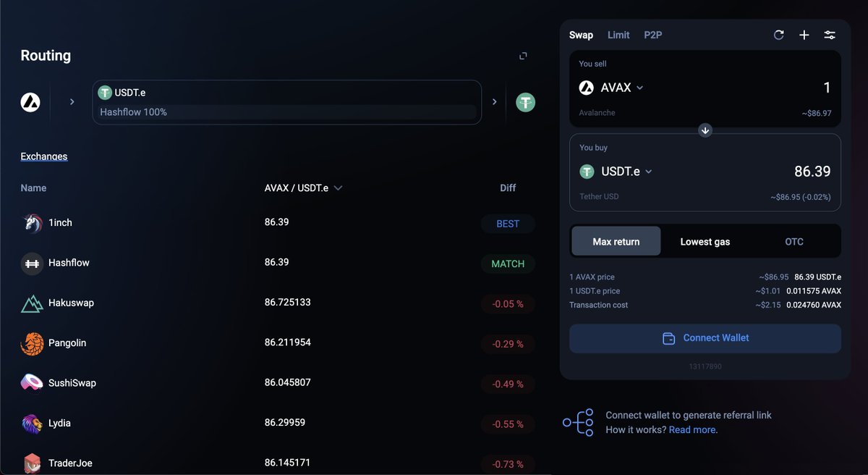Click the BEST badge for 1inch
Viewport: 868px width, 475px height.
coord(508,224)
